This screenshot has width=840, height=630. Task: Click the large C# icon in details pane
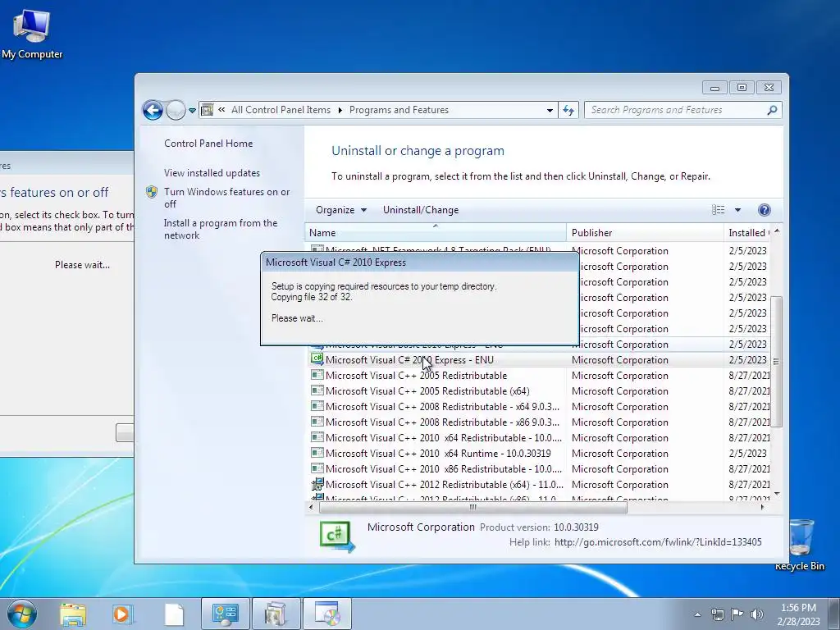337,536
